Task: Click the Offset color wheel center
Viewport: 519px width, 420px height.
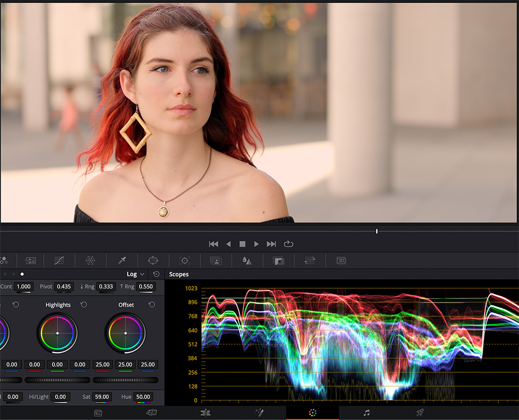Action: [x=126, y=333]
